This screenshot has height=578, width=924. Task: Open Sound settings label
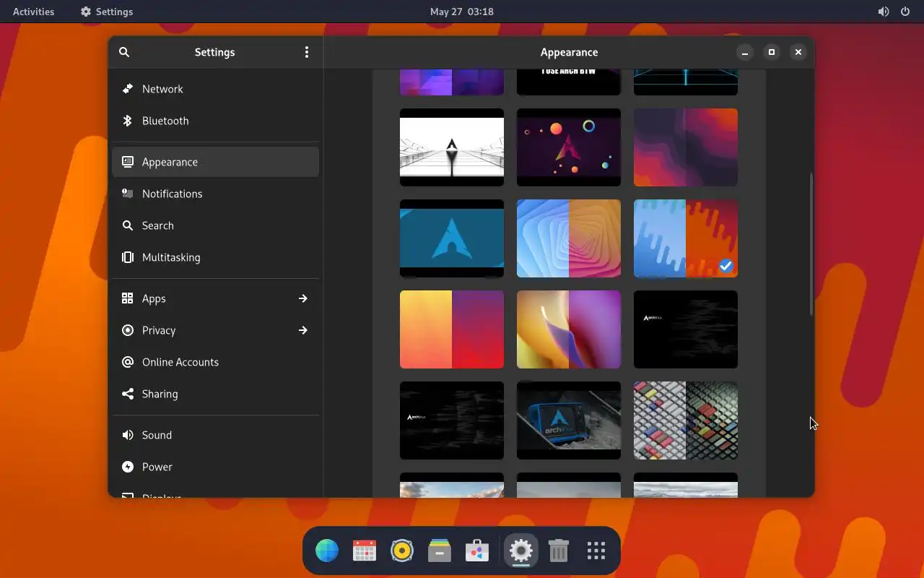[157, 435]
